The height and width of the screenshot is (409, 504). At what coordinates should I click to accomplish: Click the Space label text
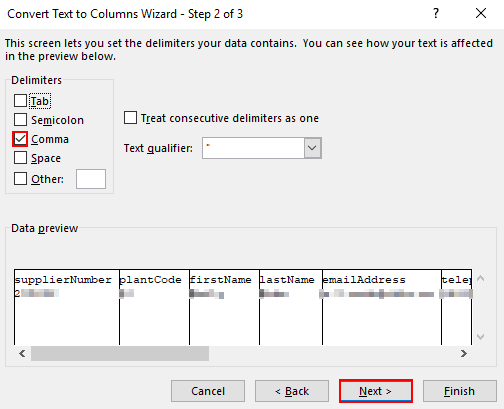[x=46, y=158]
